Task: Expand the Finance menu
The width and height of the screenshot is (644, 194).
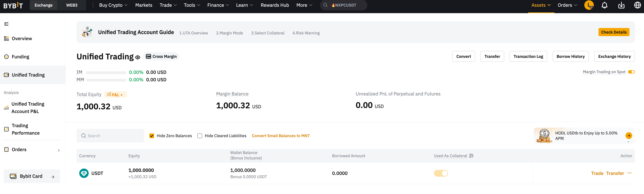Action: [218, 5]
